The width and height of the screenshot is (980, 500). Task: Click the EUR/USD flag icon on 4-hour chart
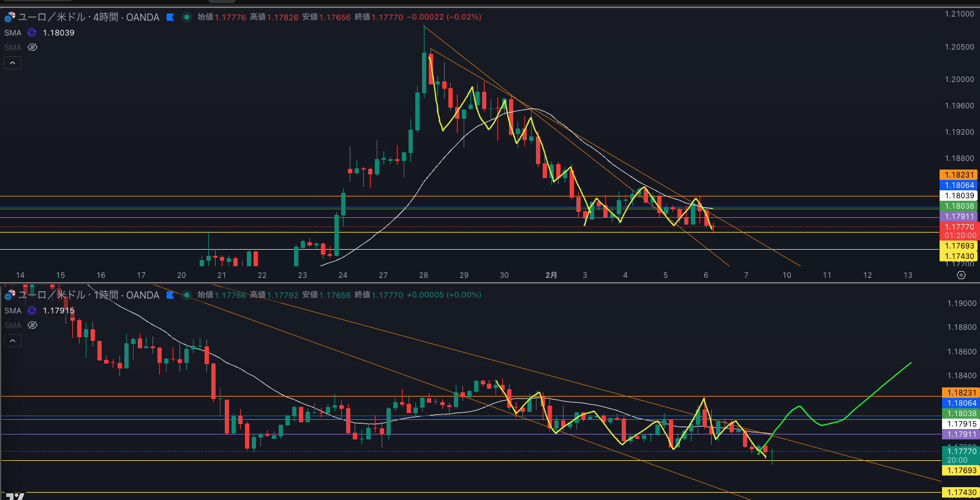click(10, 17)
